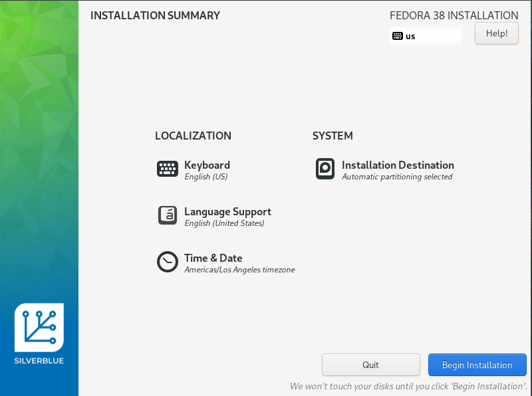Click the Time & Date clock icon
The image size is (532, 396).
(x=168, y=262)
